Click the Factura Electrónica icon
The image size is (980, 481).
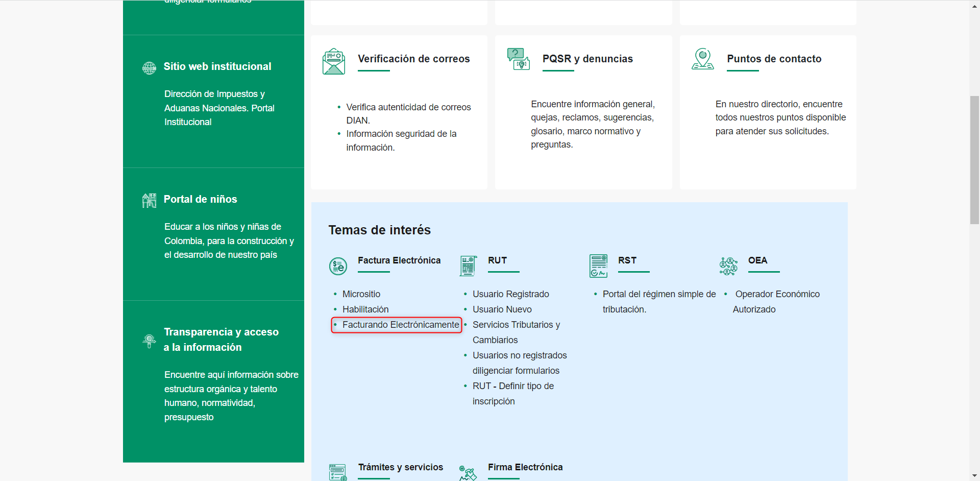click(338, 266)
